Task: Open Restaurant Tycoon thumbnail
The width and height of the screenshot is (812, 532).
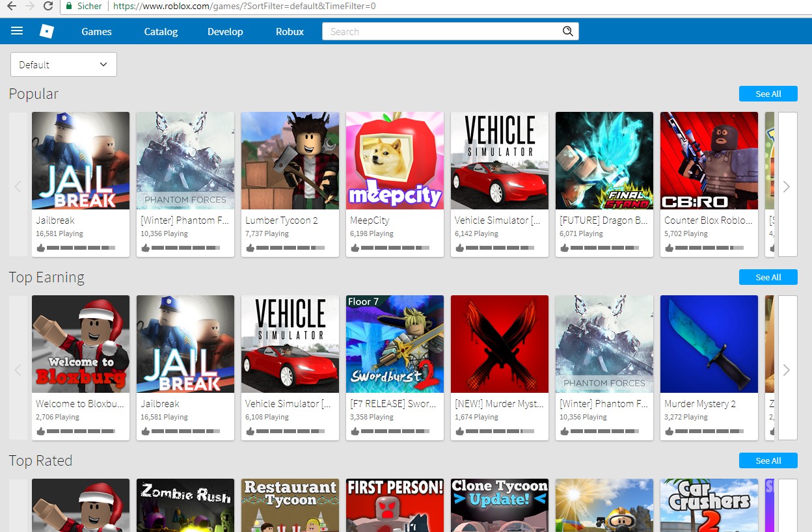Action: (x=290, y=505)
